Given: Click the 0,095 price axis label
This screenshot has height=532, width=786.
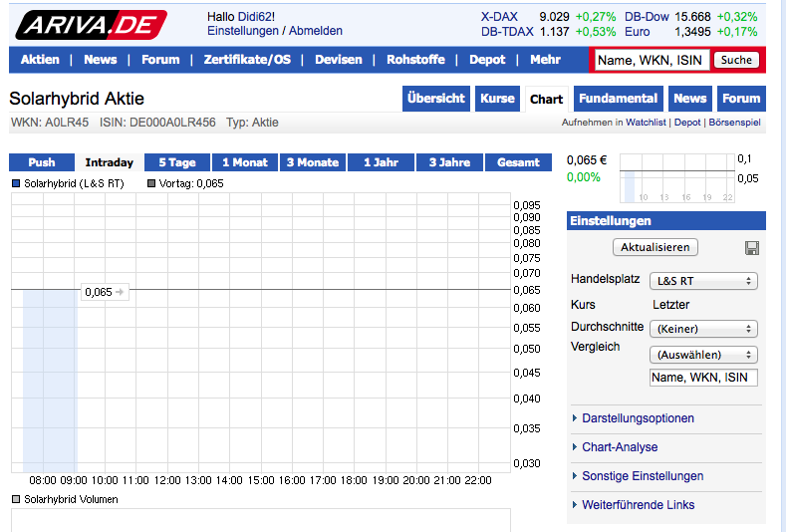Looking at the screenshot, I should pos(527,205).
